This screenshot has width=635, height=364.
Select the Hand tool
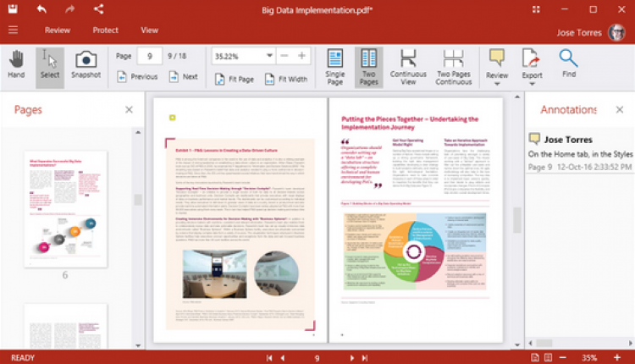pos(16,65)
